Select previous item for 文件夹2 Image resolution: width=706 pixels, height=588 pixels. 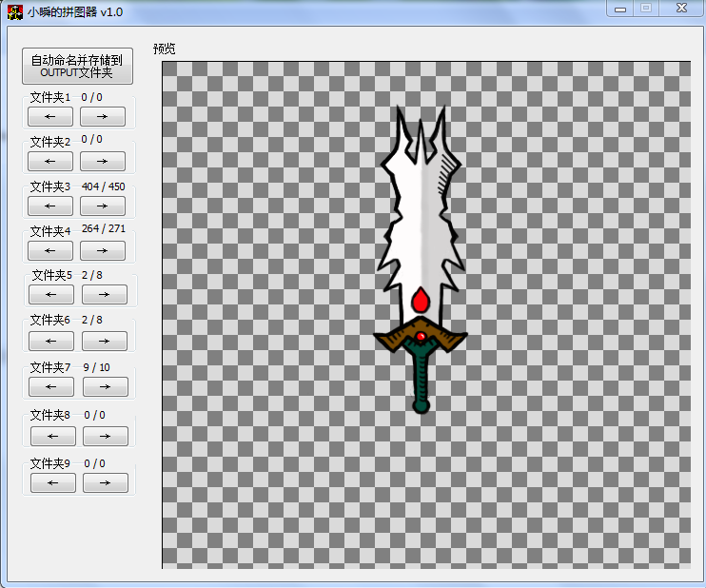[50, 161]
